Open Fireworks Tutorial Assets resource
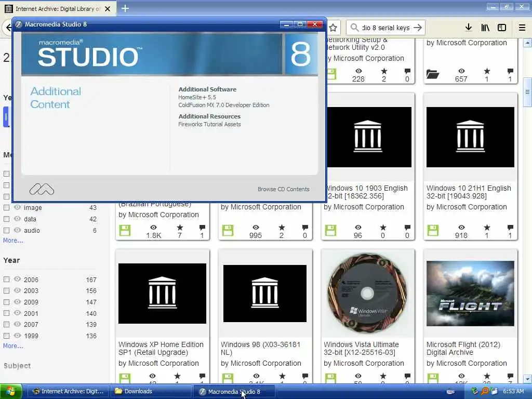Screen dimensions: 532x399 click(x=210, y=125)
